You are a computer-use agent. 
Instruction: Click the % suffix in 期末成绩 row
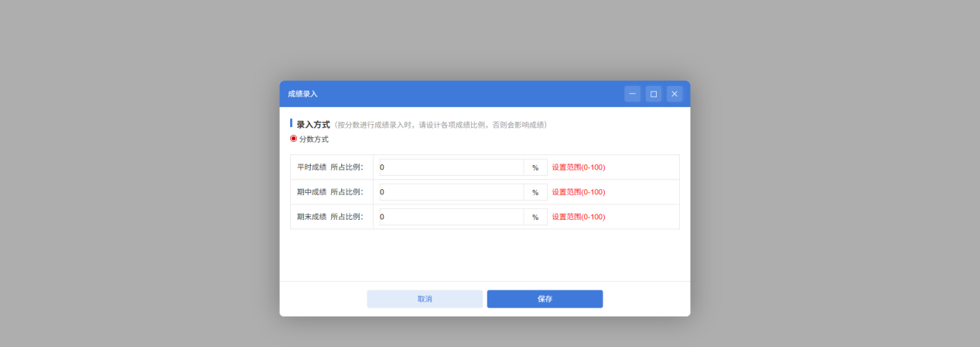[x=535, y=217]
